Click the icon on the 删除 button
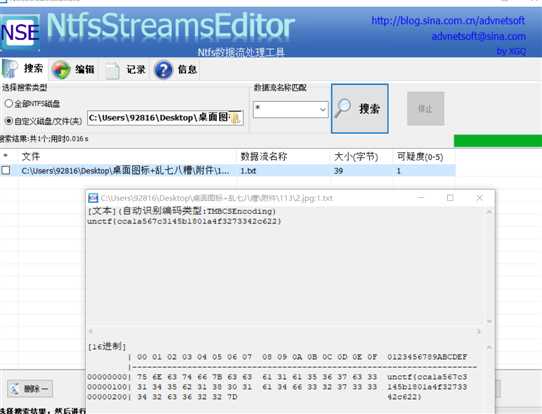 click(x=15, y=389)
